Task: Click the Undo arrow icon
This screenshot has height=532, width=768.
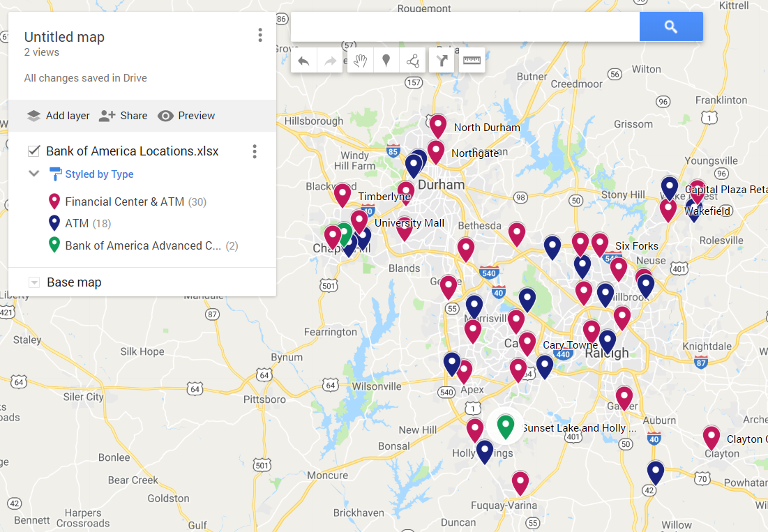Action: point(303,61)
